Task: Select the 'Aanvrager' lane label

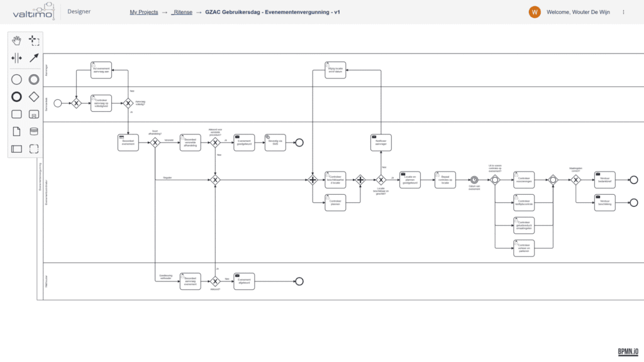Action: [x=47, y=70]
